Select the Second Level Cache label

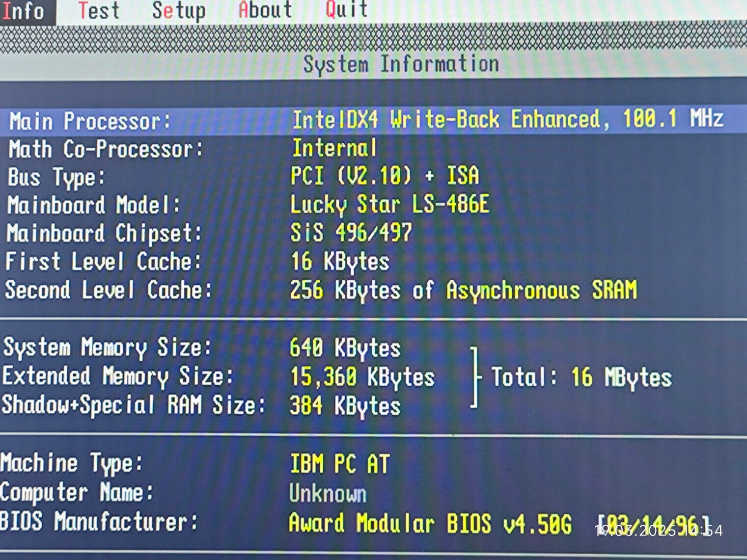point(109,290)
